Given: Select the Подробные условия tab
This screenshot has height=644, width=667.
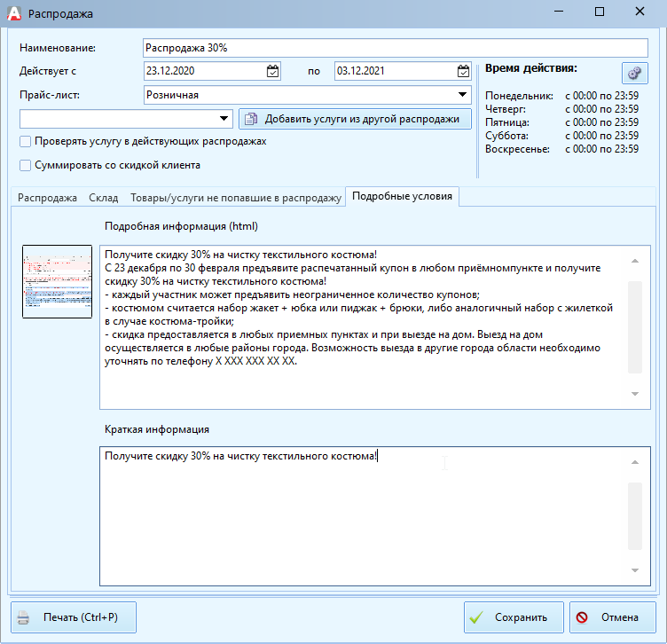Looking at the screenshot, I should [x=402, y=196].
